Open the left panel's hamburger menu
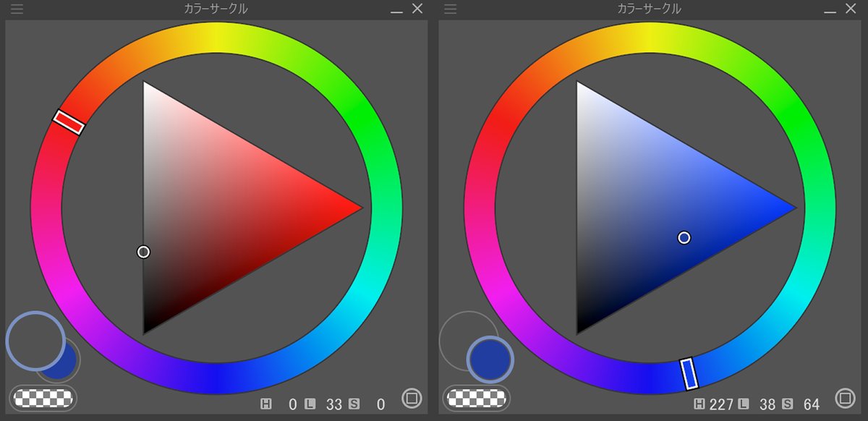Screen dimensions: 868x421 point(16,9)
